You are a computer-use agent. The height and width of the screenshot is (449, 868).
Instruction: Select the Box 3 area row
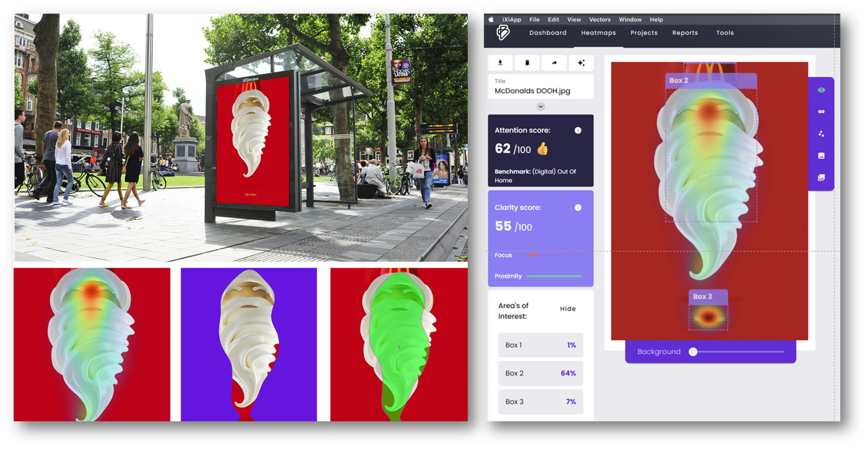click(x=541, y=402)
